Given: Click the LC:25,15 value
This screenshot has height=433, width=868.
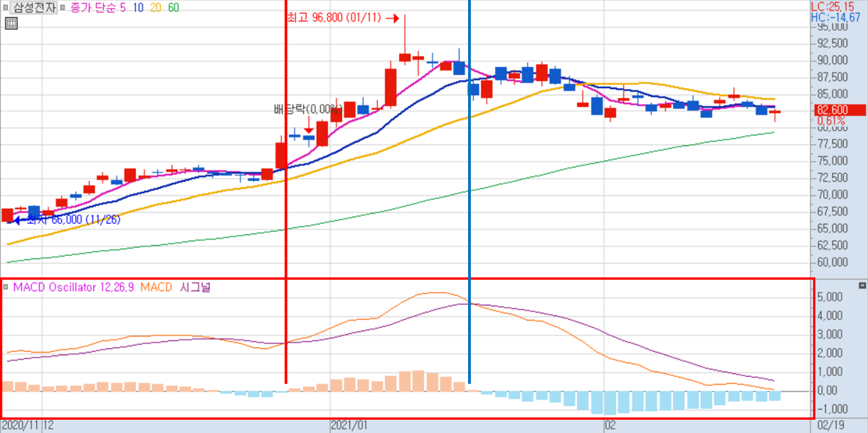Looking at the screenshot, I should [x=832, y=7].
